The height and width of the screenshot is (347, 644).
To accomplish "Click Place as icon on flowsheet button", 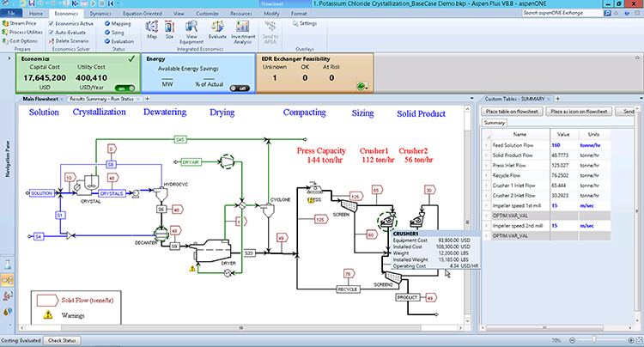I will (x=579, y=112).
